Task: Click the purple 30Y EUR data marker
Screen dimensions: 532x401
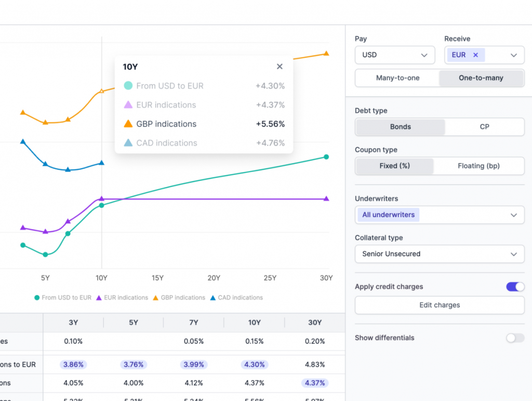Action: tap(326, 198)
